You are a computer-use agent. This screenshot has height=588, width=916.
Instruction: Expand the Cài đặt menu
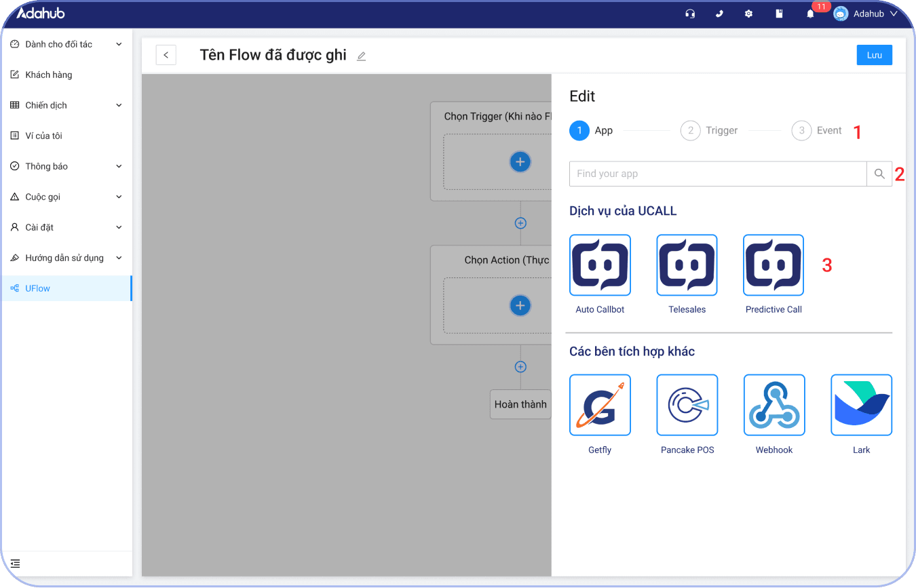pyautogui.click(x=66, y=227)
